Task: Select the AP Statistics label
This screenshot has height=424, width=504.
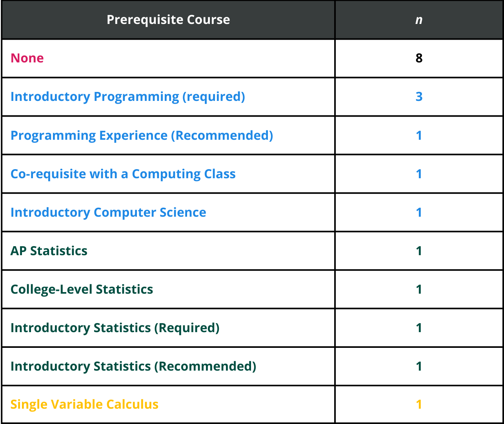Action: tap(49, 251)
